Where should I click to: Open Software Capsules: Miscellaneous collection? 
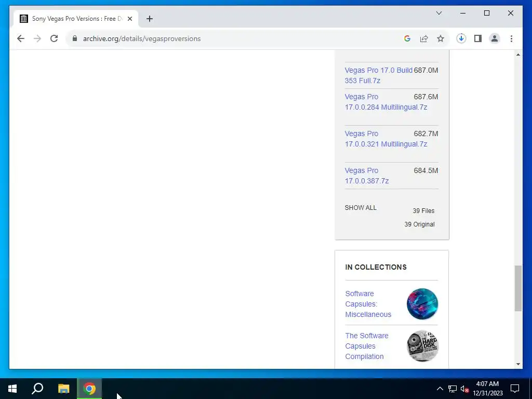368,304
